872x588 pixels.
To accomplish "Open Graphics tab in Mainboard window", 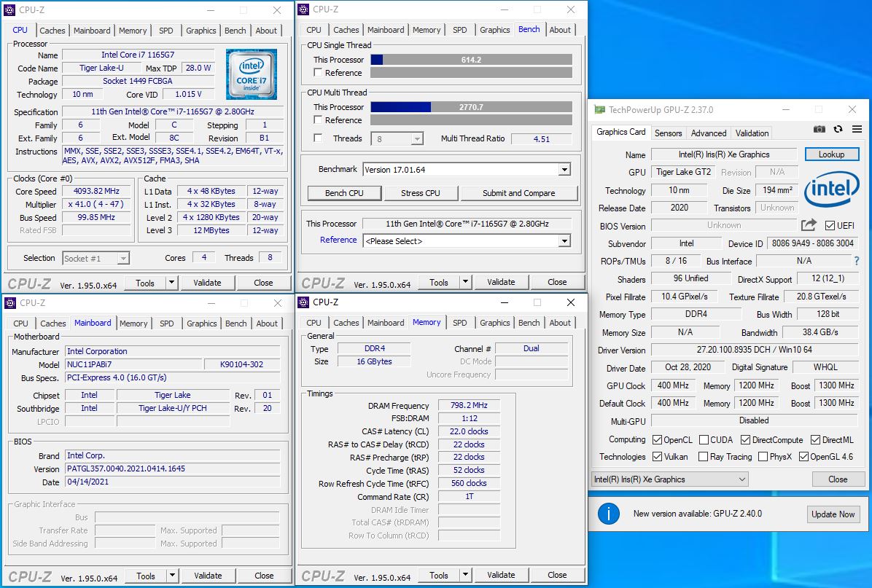I will (201, 324).
